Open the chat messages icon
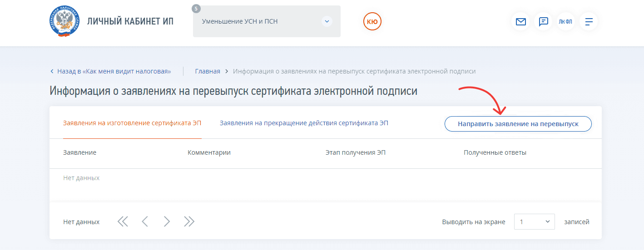644x250 pixels. (543, 22)
